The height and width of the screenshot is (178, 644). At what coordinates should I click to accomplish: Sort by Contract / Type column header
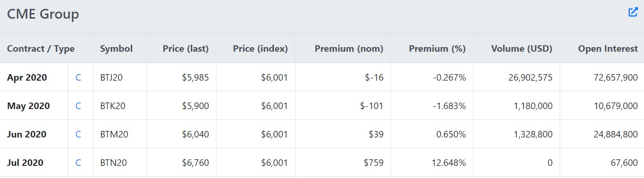tap(41, 48)
